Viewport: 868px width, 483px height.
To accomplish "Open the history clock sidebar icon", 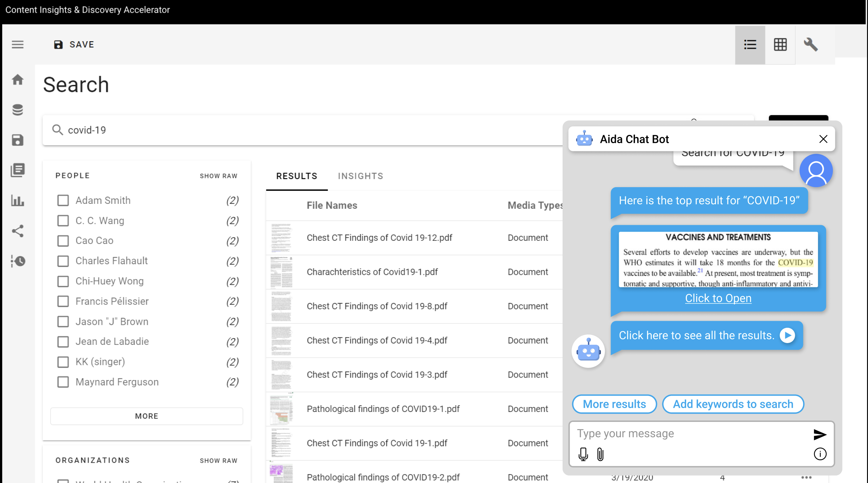I will click(x=18, y=261).
